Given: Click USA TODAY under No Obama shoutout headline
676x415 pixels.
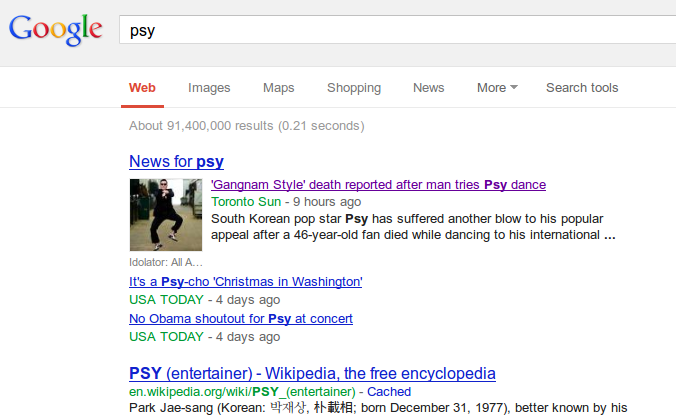Looking at the screenshot, I should [166, 337].
